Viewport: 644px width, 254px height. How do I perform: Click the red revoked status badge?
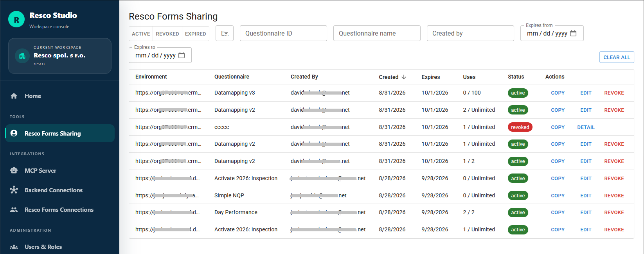[520, 127]
